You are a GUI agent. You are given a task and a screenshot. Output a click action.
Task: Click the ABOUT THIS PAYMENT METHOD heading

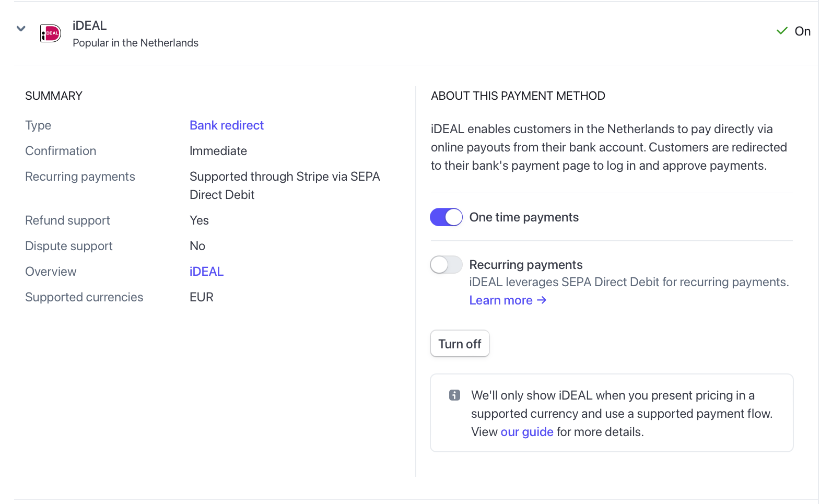pyautogui.click(x=518, y=96)
